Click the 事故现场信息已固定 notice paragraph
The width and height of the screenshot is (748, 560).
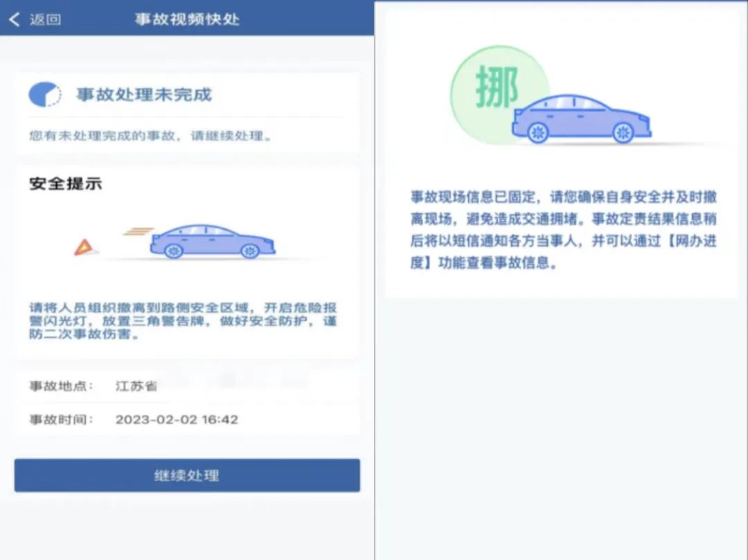(563, 230)
